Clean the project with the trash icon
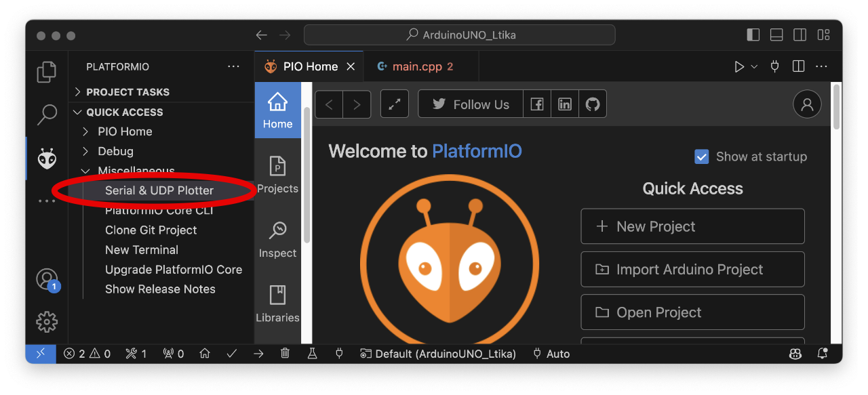This screenshot has height=395, width=868. [285, 353]
